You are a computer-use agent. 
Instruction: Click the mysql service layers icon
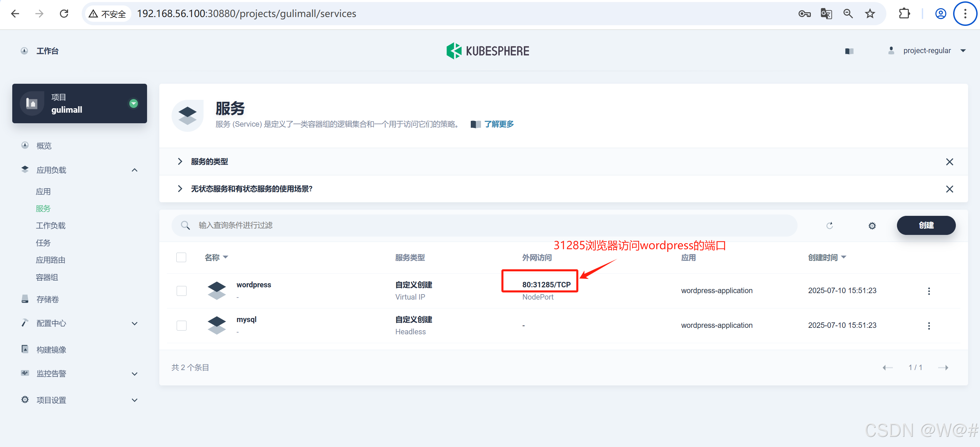(x=216, y=326)
